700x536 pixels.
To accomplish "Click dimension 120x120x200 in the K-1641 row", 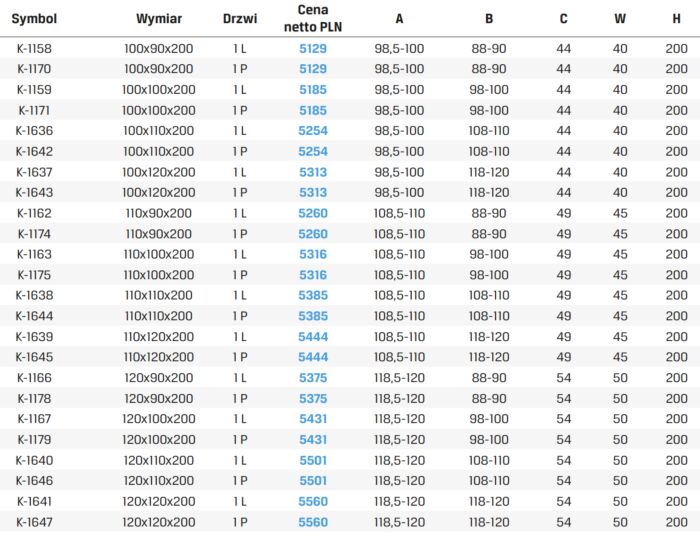I will pyautogui.click(x=159, y=502).
